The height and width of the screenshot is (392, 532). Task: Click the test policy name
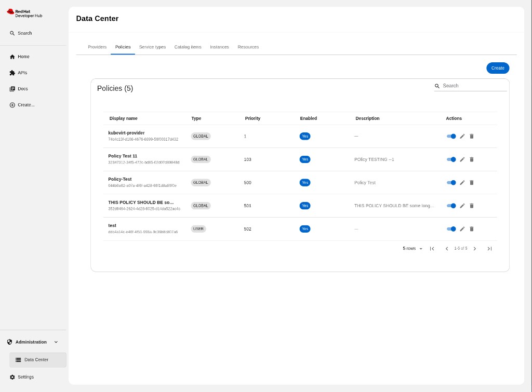coord(112,225)
